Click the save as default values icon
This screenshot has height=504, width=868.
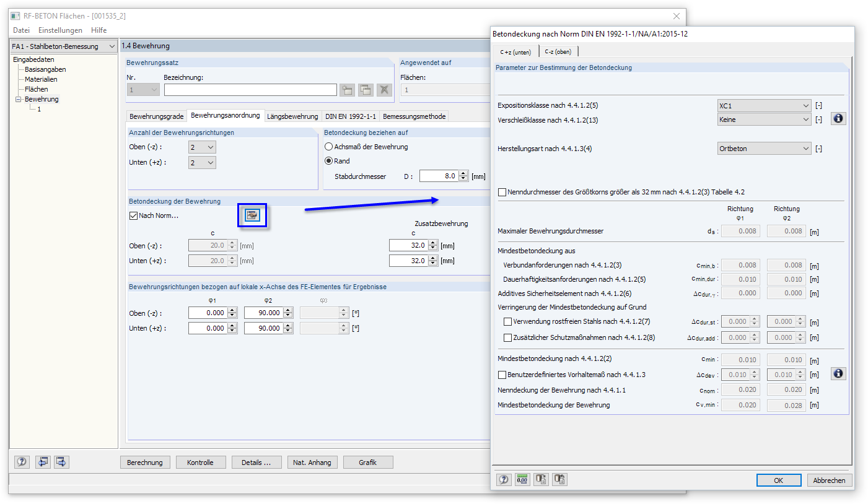(559, 479)
